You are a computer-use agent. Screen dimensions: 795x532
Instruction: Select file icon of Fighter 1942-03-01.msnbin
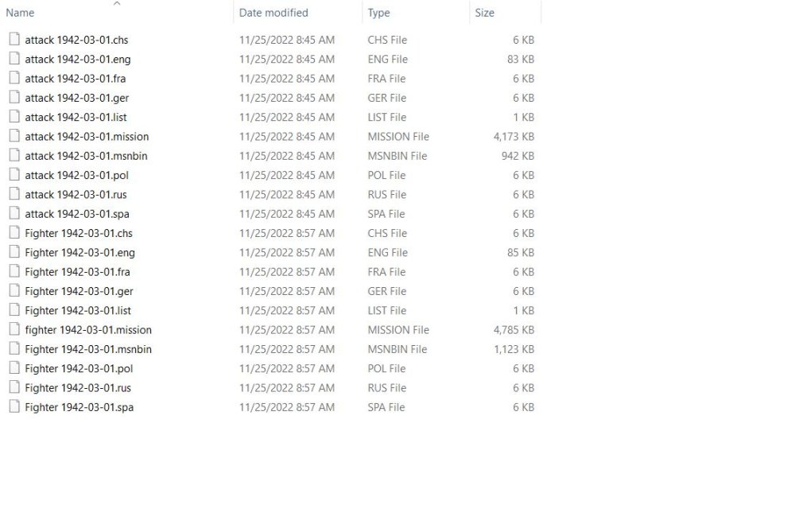tap(14, 348)
